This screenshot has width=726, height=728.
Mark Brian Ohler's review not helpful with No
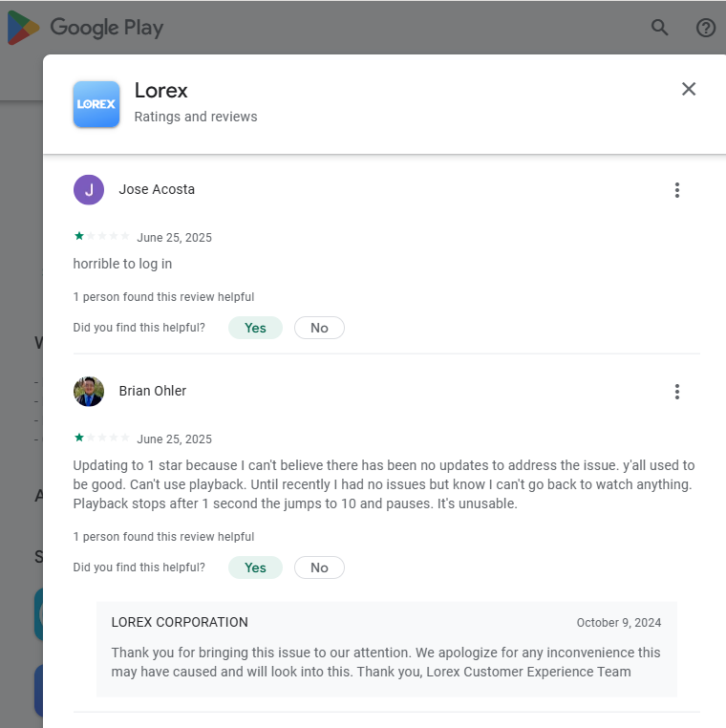(x=319, y=567)
